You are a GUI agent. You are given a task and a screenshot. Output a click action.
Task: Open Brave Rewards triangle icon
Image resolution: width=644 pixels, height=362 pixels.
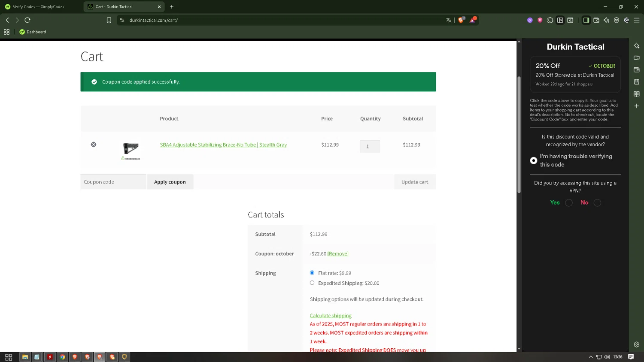[x=473, y=20]
